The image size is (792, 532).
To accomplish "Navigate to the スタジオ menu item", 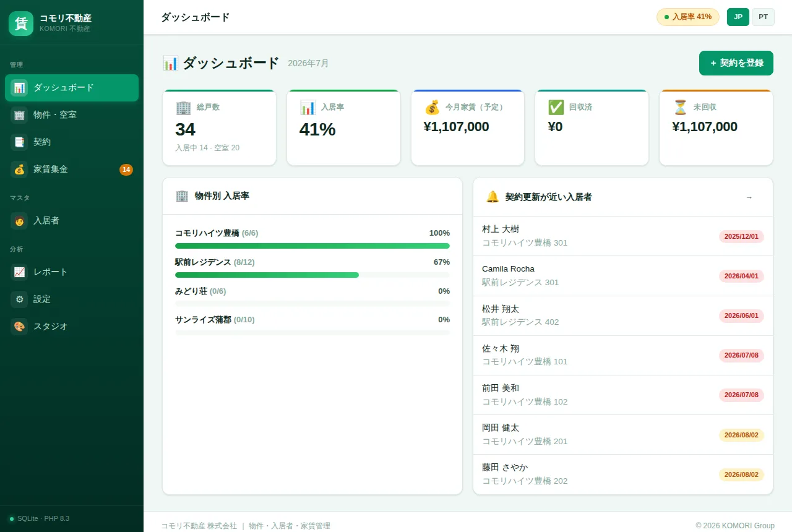I will [72, 327].
